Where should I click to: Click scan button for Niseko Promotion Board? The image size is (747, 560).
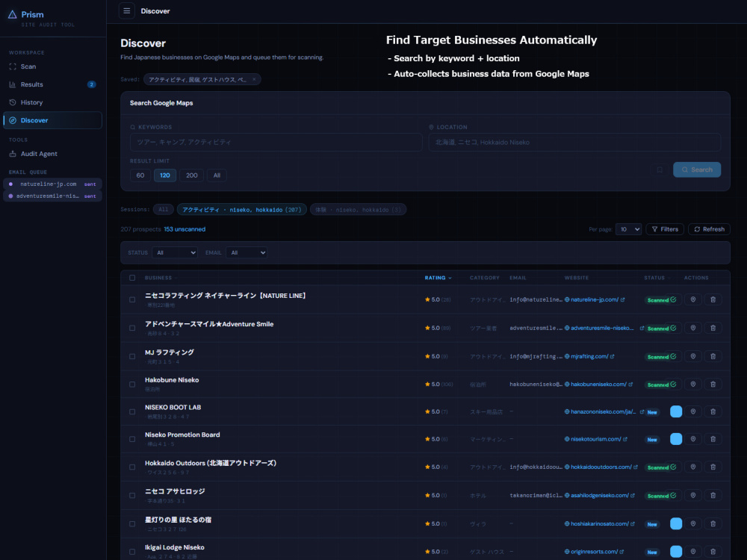coord(676,439)
